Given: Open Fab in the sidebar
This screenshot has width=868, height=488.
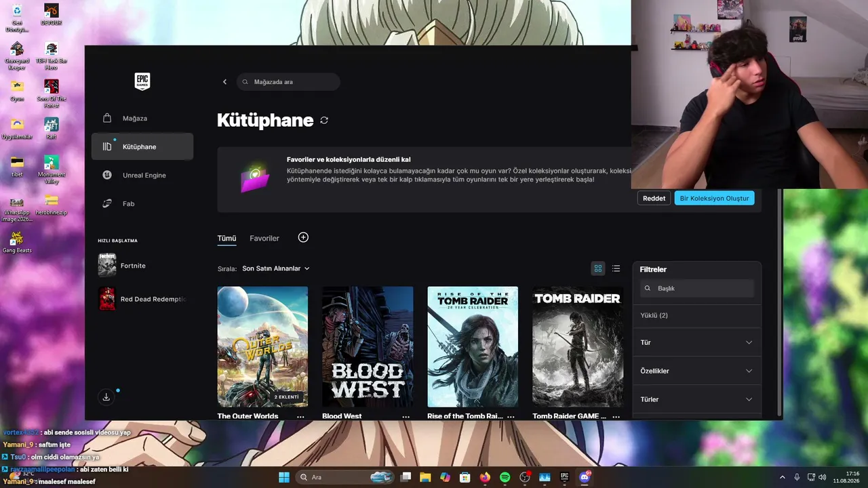Looking at the screenshot, I should (142, 203).
